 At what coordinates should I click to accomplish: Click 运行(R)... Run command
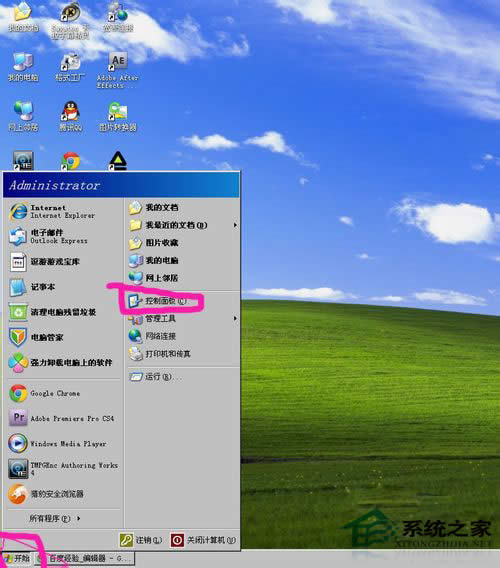(x=183, y=377)
